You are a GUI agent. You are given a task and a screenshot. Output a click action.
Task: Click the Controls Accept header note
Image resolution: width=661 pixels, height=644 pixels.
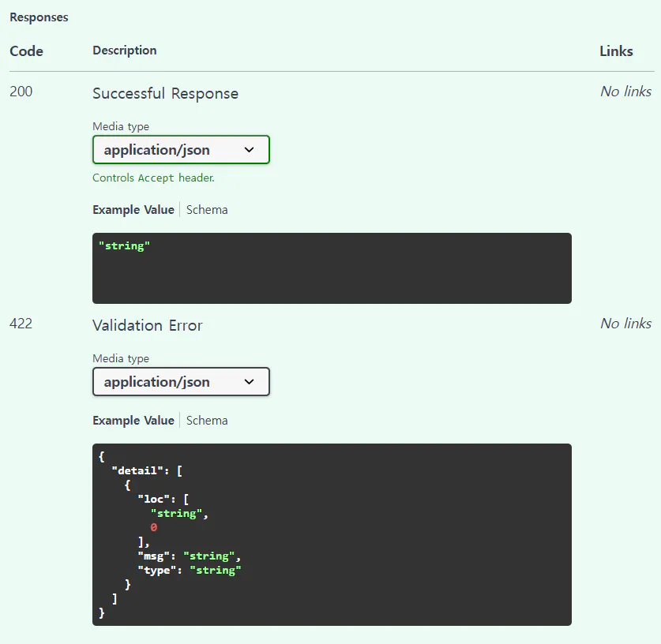[x=153, y=178]
